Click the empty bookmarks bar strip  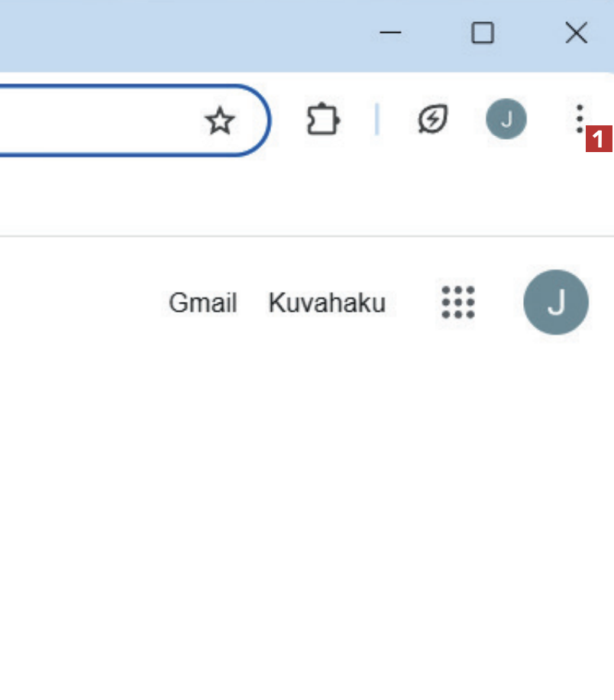[x=305, y=200]
